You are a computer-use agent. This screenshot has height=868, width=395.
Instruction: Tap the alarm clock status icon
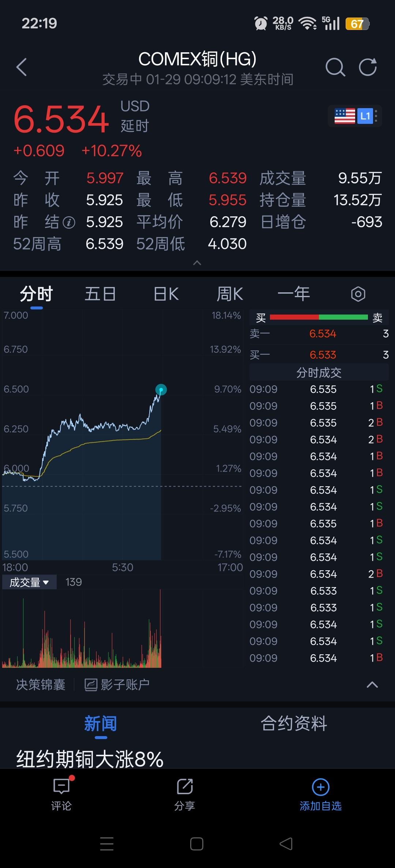261,24
